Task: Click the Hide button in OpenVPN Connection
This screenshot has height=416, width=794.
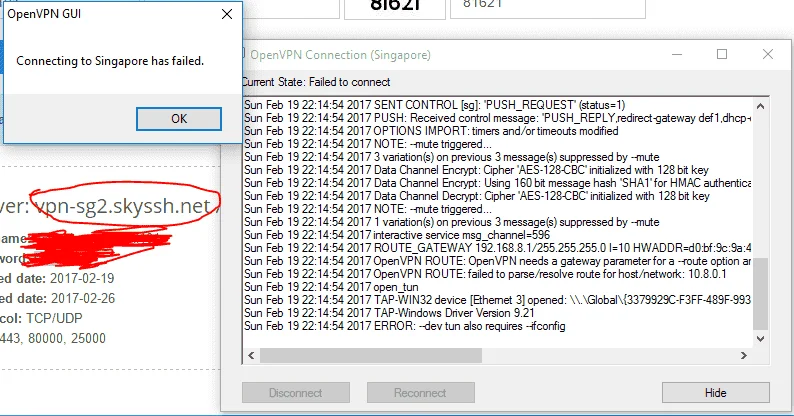Action: coord(716,393)
